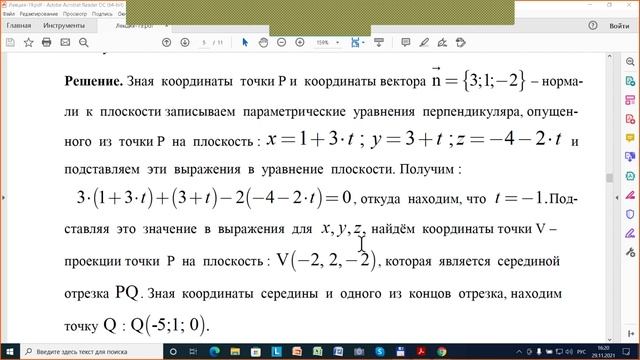Viewport: 640px width, 360px height.
Task: Click the Print icon
Action: [47, 42]
